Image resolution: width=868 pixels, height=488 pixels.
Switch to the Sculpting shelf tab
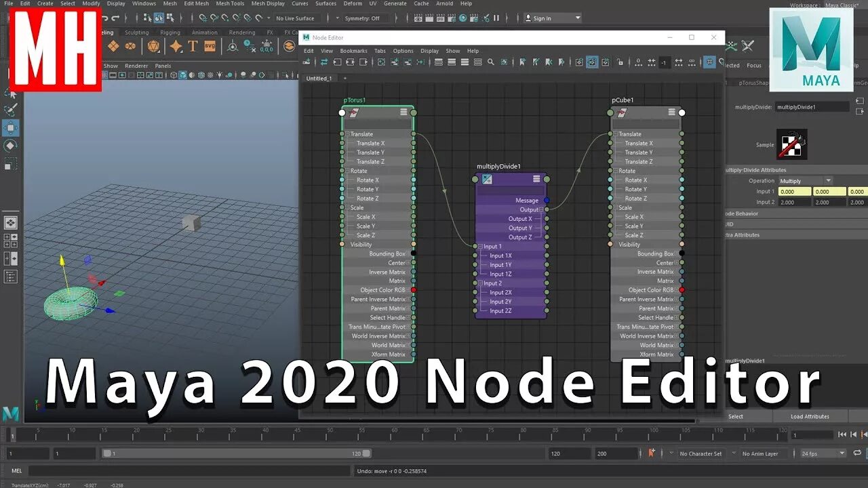[x=136, y=33]
